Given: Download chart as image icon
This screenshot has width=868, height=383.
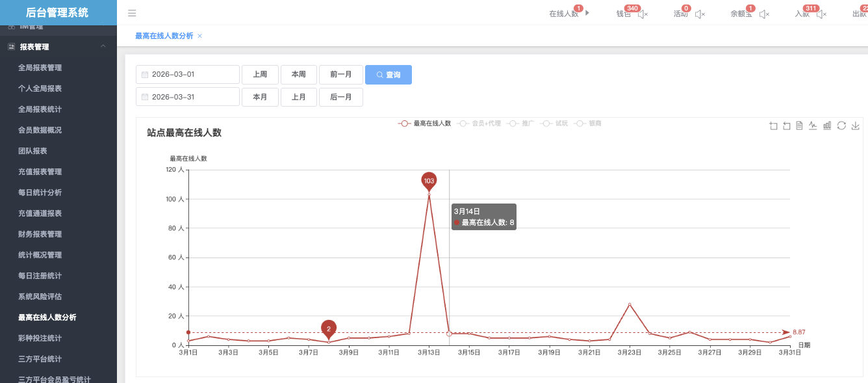Looking at the screenshot, I should 855,125.
